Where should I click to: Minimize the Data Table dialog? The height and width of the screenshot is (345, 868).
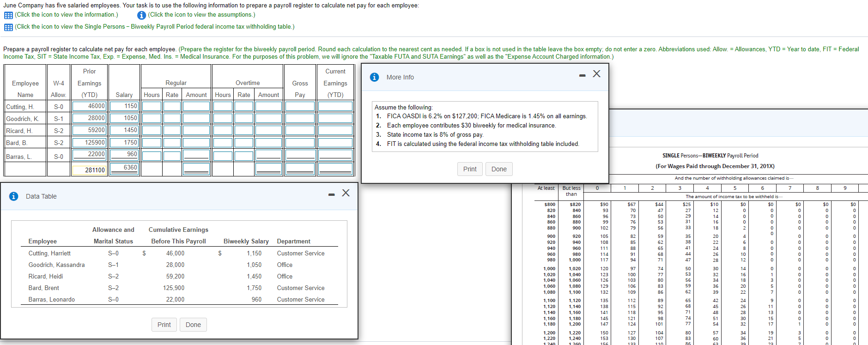pyautogui.click(x=331, y=194)
